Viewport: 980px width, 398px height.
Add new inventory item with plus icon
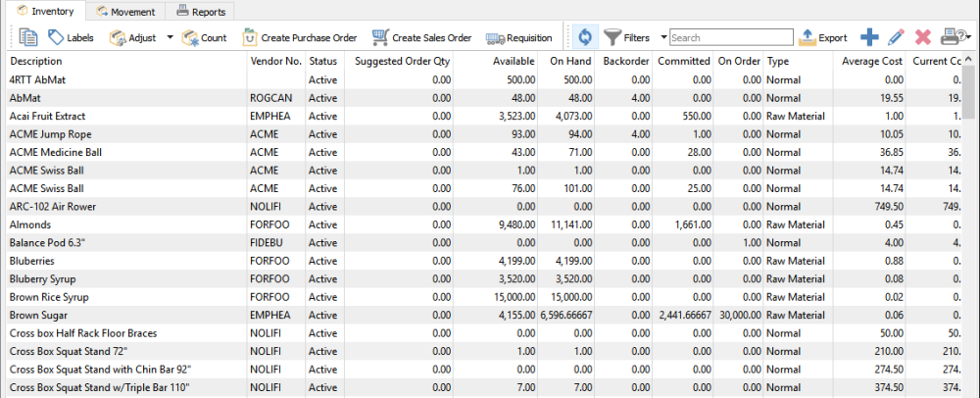tap(868, 37)
